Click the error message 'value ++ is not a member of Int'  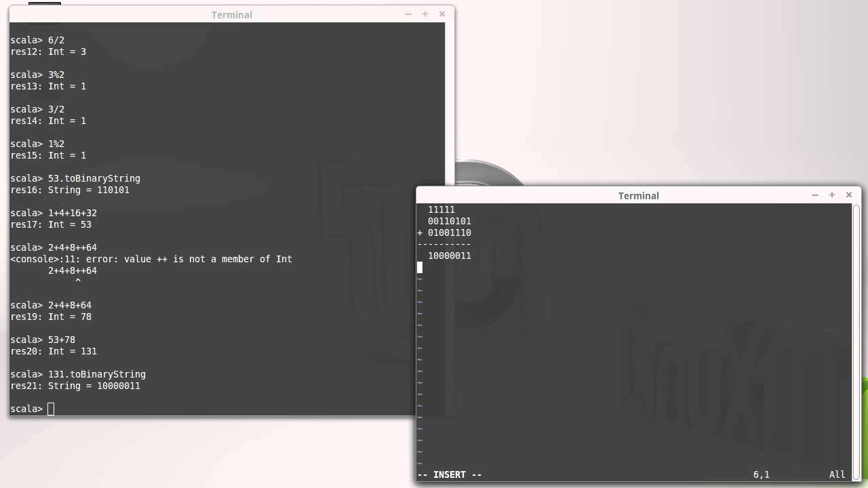208,259
